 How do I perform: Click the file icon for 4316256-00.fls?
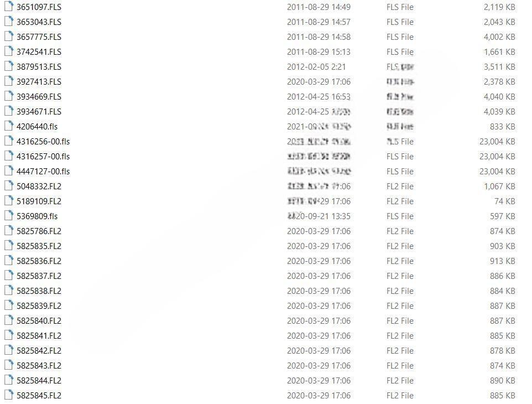click(8, 141)
